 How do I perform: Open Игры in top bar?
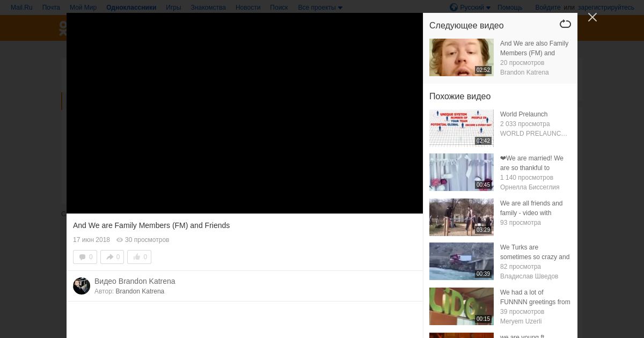point(173,8)
